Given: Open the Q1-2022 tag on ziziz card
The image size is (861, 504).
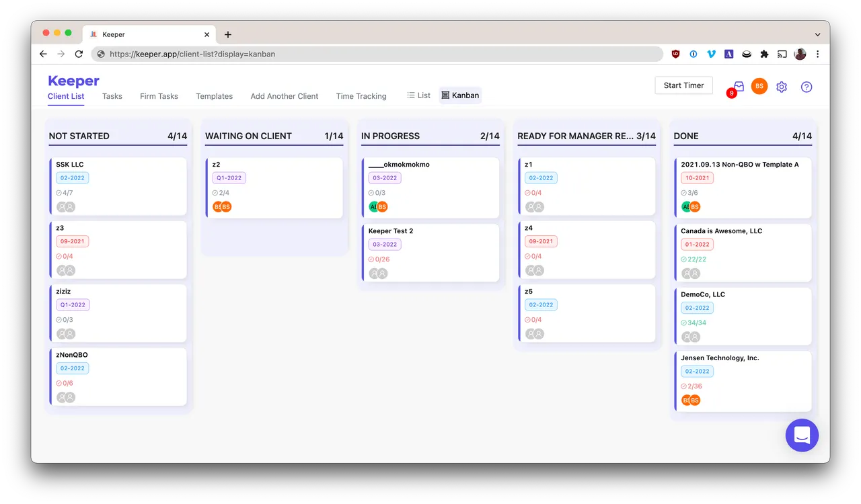Looking at the screenshot, I should (72, 304).
